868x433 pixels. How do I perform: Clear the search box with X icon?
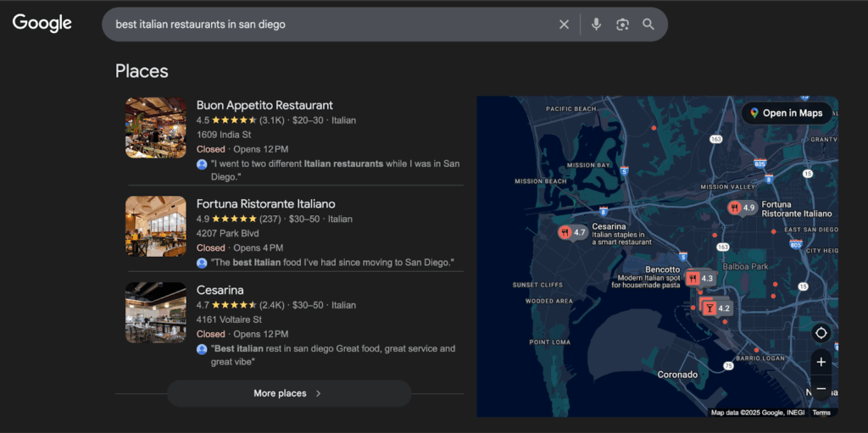[564, 25]
